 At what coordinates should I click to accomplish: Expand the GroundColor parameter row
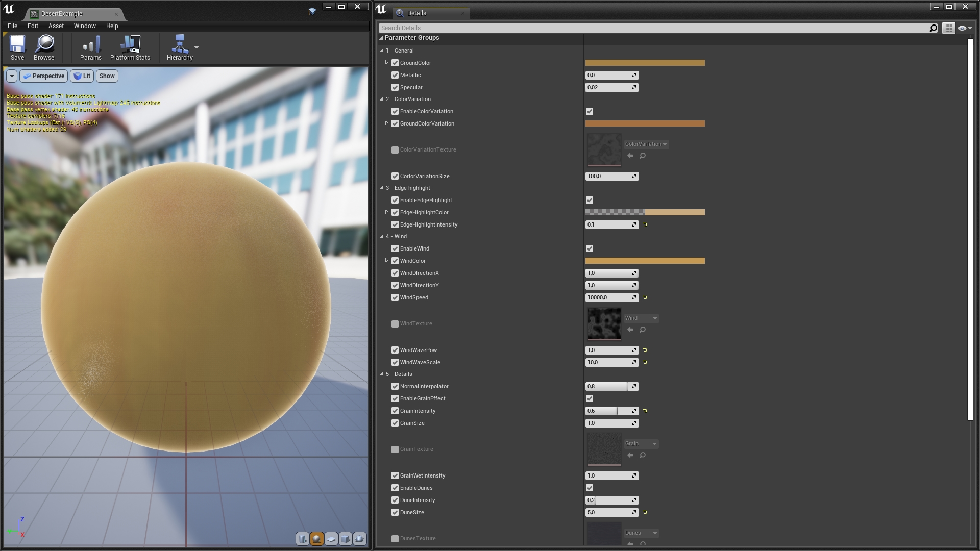point(386,63)
